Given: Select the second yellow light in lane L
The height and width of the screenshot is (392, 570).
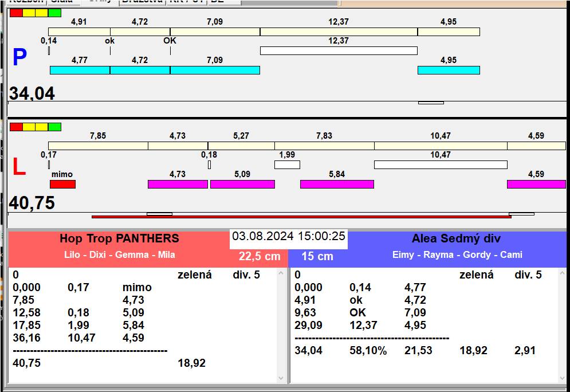Looking at the screenshot, I should 41,127.
